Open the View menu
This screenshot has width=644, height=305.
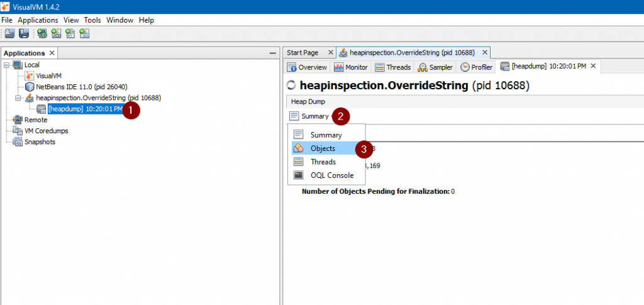[71, 20]
